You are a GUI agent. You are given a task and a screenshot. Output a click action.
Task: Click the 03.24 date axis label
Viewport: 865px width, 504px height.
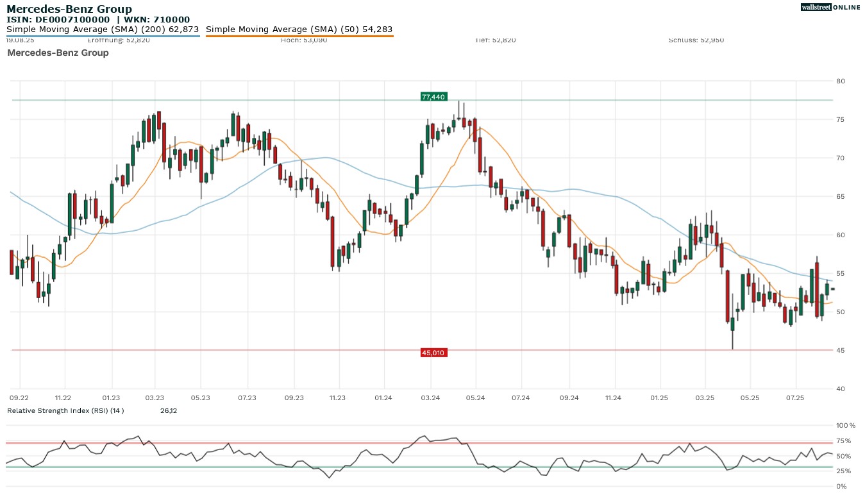click(430, 398)
